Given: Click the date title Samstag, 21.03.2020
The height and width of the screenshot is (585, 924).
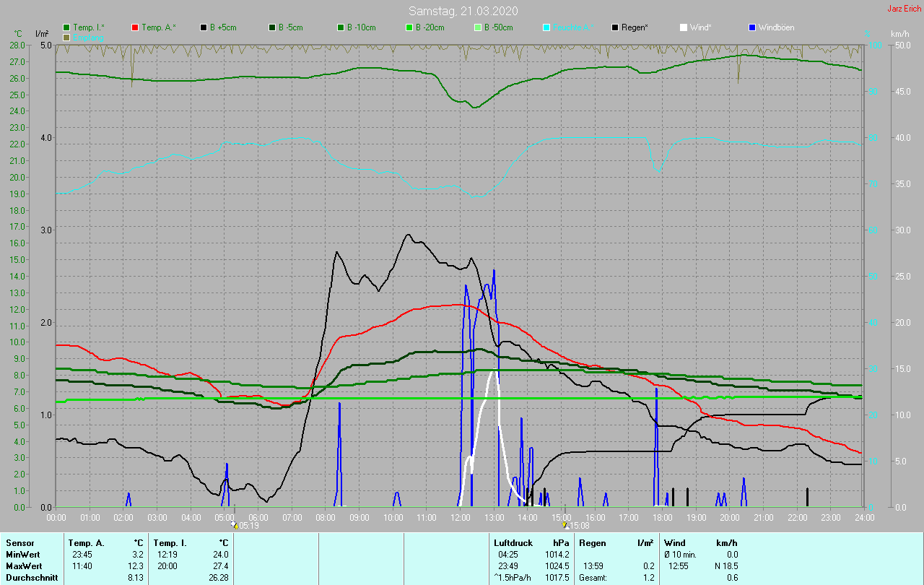Looking at the screenshot, I should click(x=463, y=11).
